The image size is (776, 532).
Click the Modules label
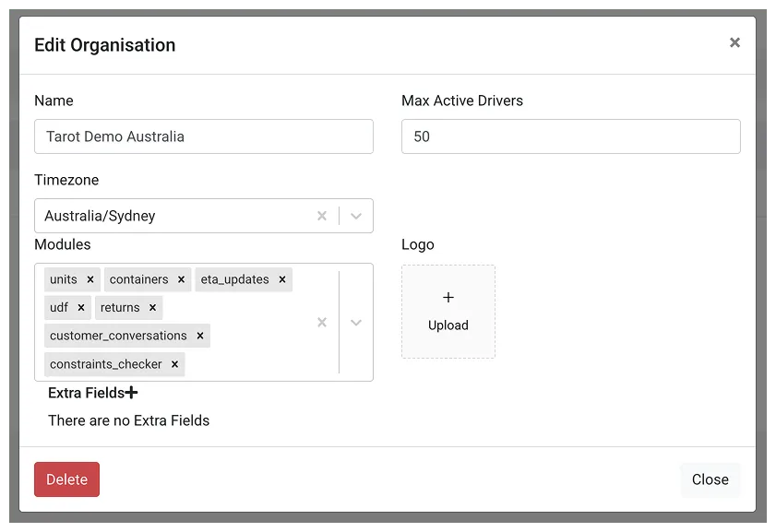(63, 244)
